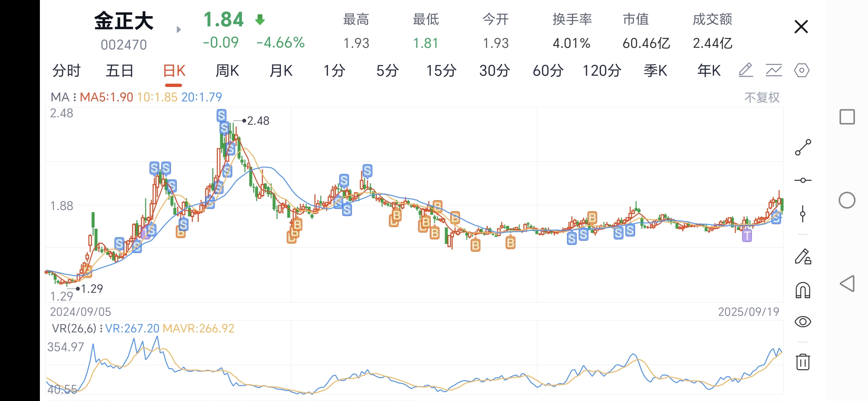Tap 最低 value 1.81

coord(426,43)
